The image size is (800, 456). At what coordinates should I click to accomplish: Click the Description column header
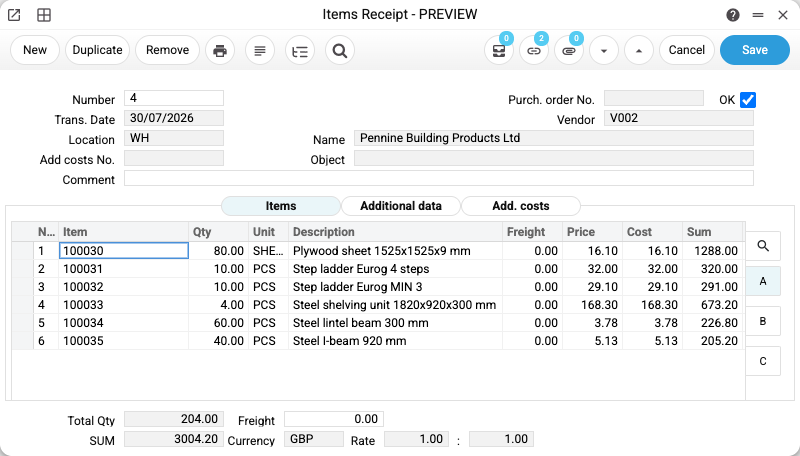[395, 232]
